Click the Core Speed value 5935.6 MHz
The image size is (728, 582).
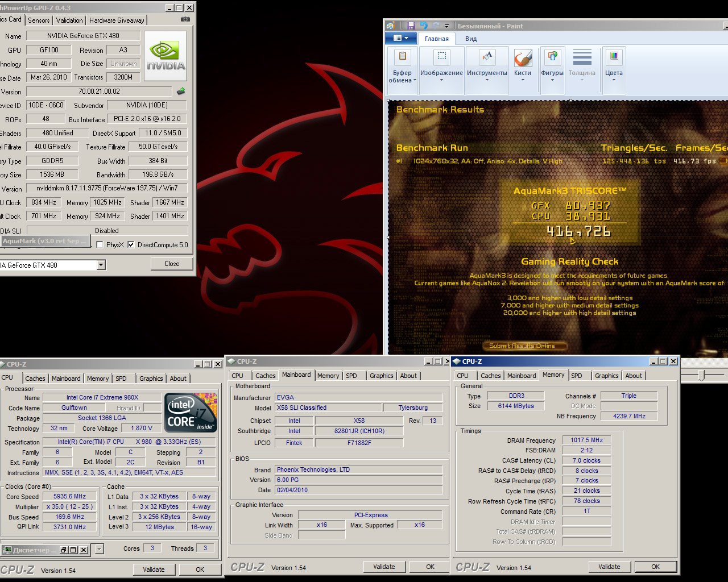coord(69,496)
